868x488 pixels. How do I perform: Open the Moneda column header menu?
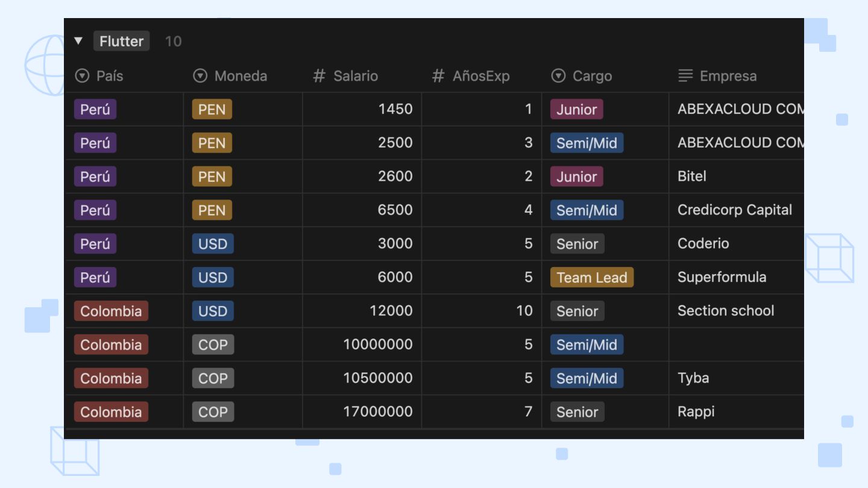tap(241, 76)
